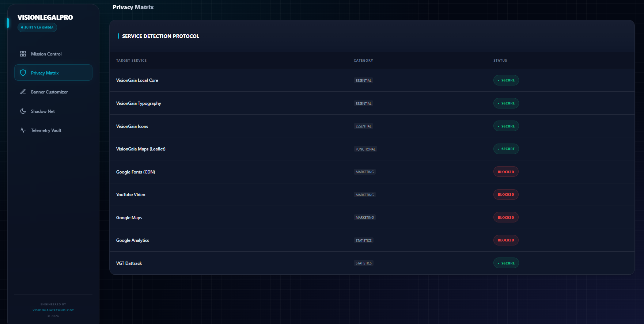The height and width of the screenshot is (324, 644).
Task: Click the Privacy Matrix shield icon
Action: [x=23, y=73]
